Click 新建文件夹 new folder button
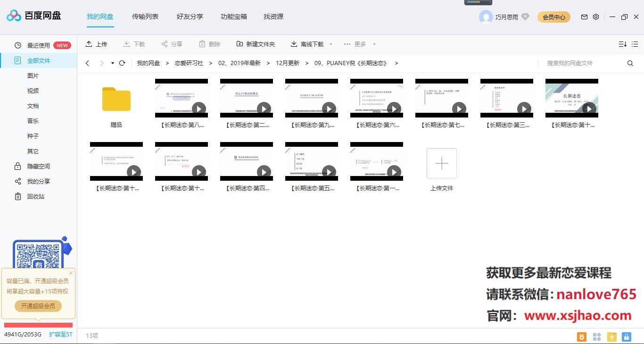Image resolution: width=644 pixels, height=344 pixels. [x=256, y=44]
